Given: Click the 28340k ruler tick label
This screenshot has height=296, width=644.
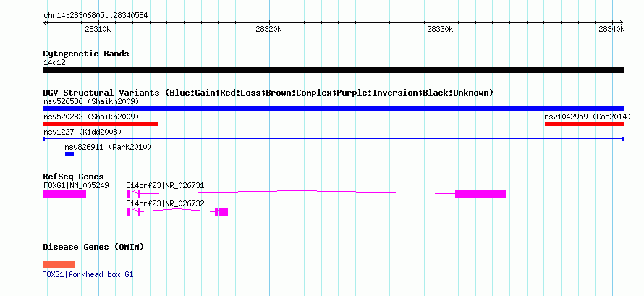Looking at the screenshot, I should pos(611,29).
